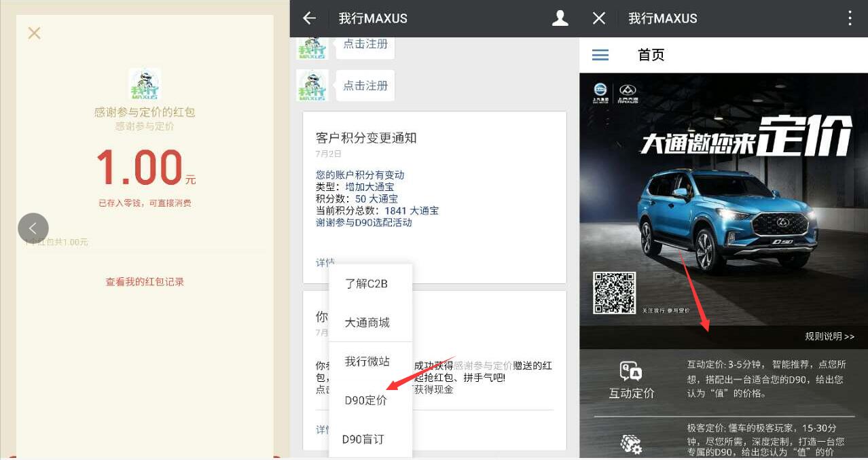Tap 我行MAXUS title in webview header
Viewport: 868px width, 460px height.
(663, 18)
